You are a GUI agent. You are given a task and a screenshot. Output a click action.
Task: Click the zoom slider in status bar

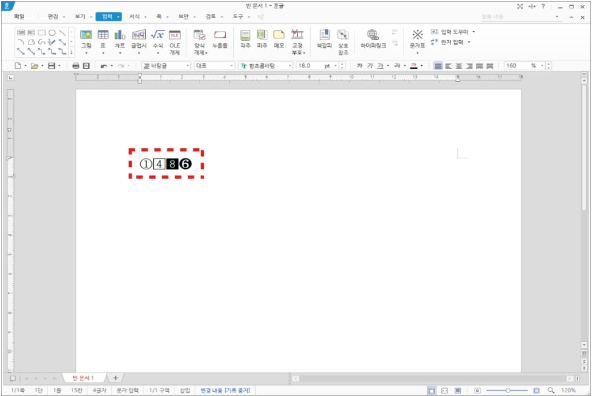click(508, 390)
